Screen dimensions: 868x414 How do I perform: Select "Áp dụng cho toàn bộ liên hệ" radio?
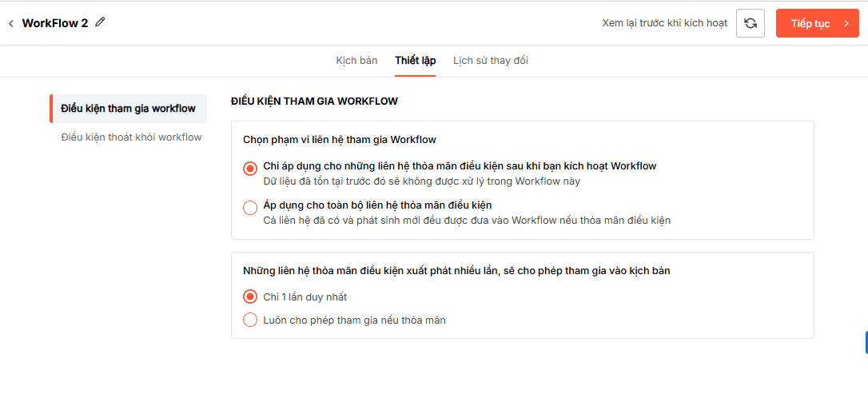pos(250,208)
